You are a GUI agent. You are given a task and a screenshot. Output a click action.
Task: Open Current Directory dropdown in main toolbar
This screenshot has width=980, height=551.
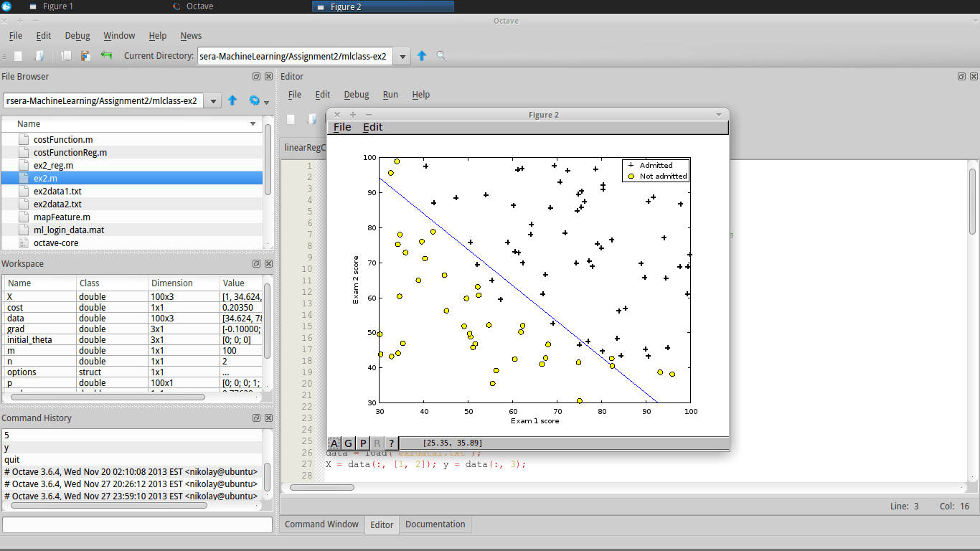tap(402, 56)
